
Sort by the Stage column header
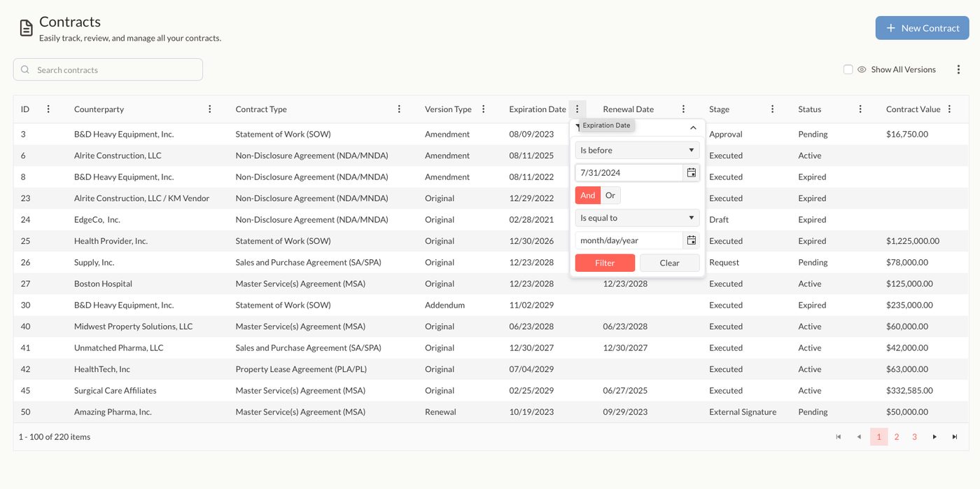tap(719, 109)
